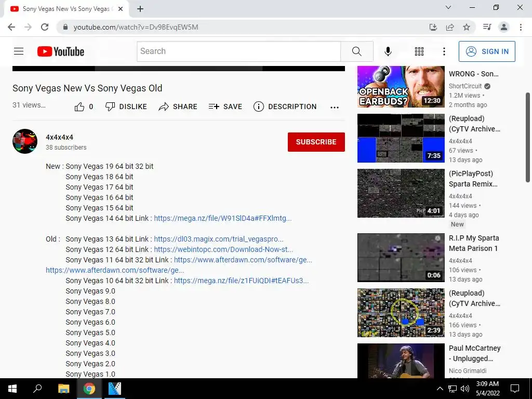Open more actions ellipsis under video
Image resolution: width=532 pixels, height=399 pixels.
click(335, 107)
